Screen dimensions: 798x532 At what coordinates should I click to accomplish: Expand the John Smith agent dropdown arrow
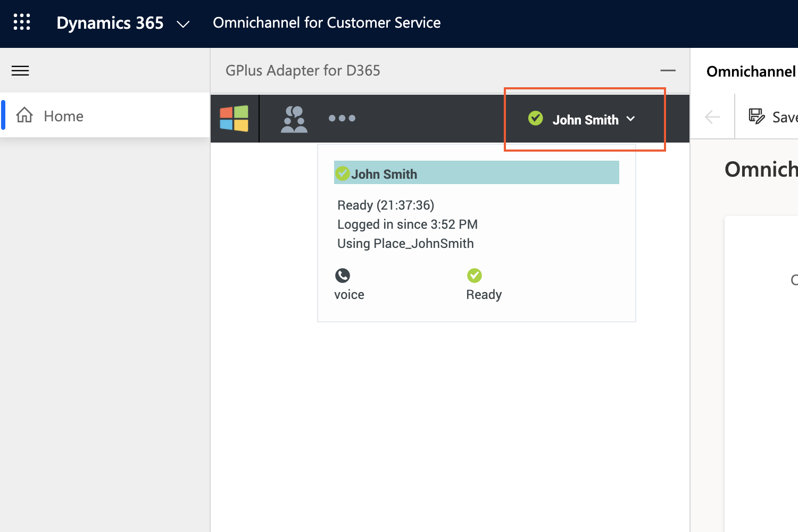(x=631, y=119)
